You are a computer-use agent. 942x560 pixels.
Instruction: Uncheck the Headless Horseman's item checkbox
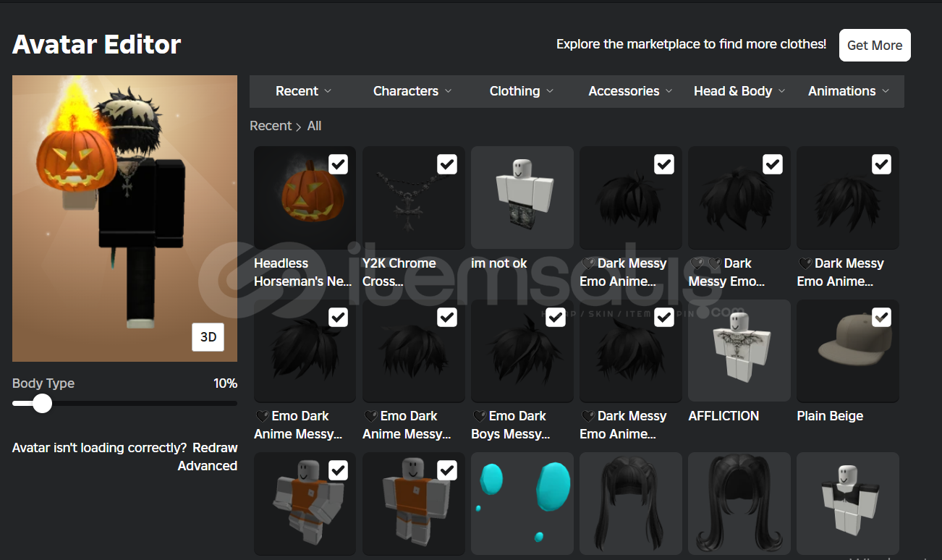point(338,164)
